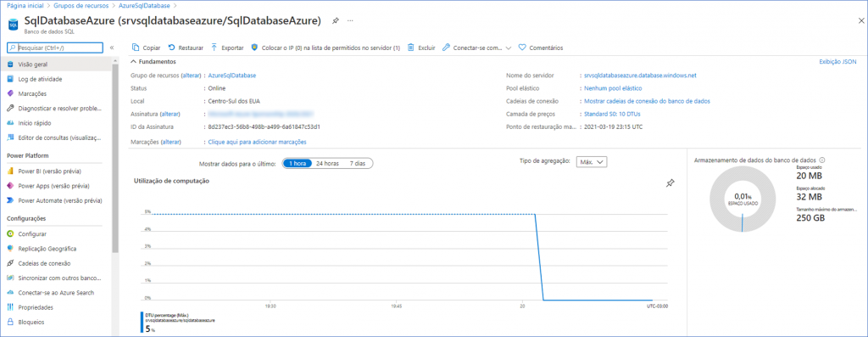868x337 pixels.
Task: Collapse the sidebar with the double chevron
Action: pos(111,48)
